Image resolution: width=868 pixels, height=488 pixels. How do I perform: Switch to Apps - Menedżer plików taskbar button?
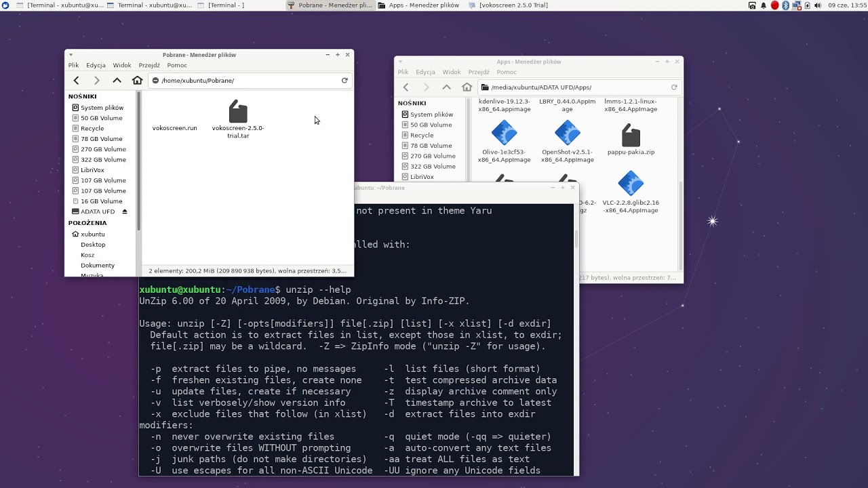click(x=419, y=5)
